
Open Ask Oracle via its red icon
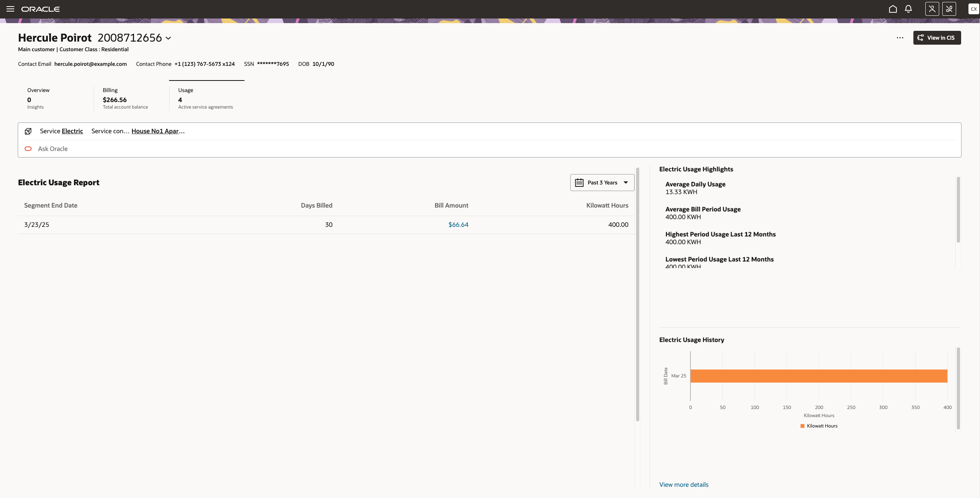point(28,149)
